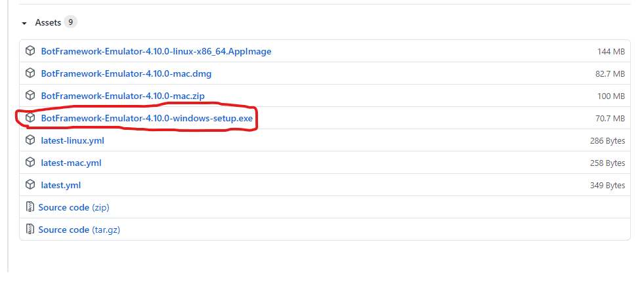The width and height of the screenshot is (644, 282).
Task: Click the Assets count badge 9
Action: click(70, 22)
